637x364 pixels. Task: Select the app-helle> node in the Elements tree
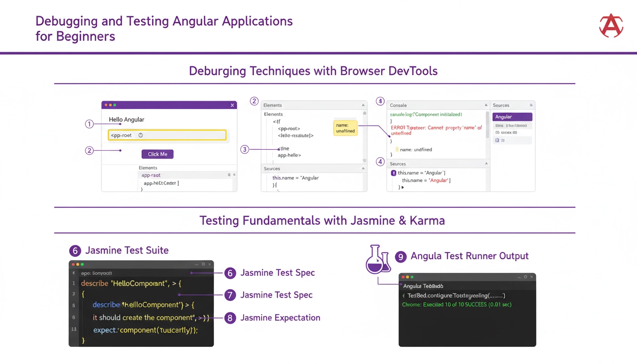[x=290, y=155]
